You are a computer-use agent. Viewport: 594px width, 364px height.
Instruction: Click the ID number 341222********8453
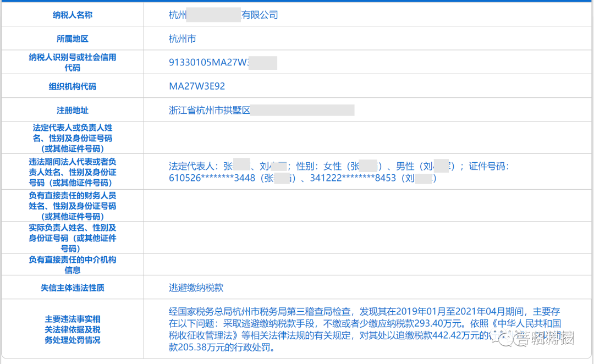(x=353, y=178)
